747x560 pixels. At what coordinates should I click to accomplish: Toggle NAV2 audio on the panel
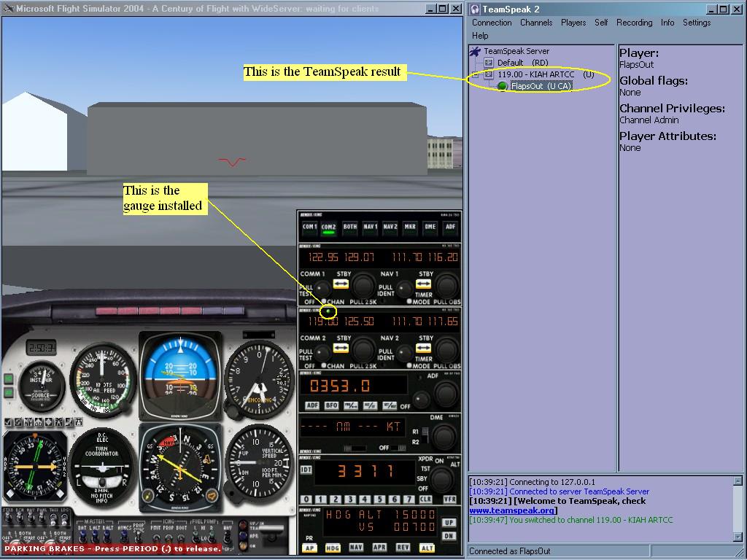point(390,227)
